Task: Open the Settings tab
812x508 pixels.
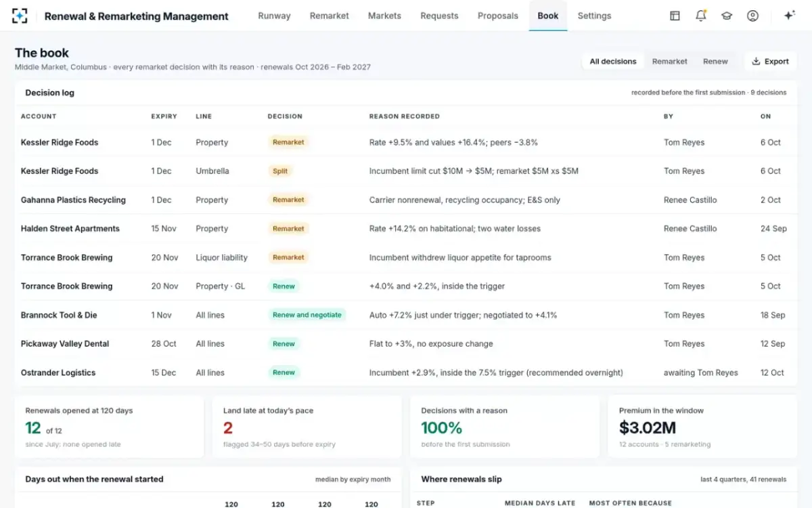Action: click(595, 16)
